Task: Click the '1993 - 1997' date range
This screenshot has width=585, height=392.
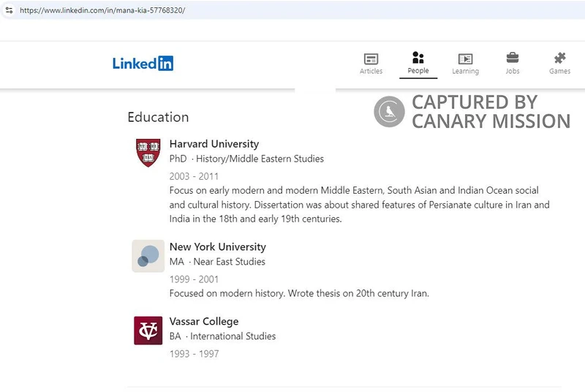Action: pos(194,353)
